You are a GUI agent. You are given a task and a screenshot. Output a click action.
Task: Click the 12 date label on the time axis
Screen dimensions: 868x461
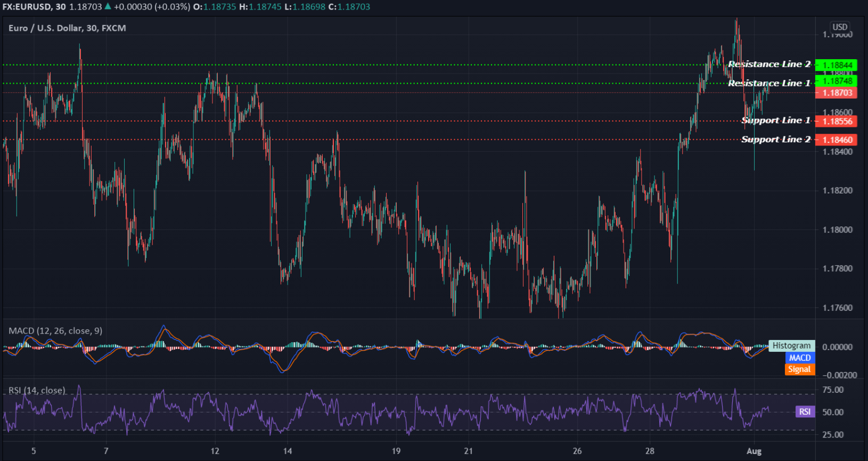(215, 451)
